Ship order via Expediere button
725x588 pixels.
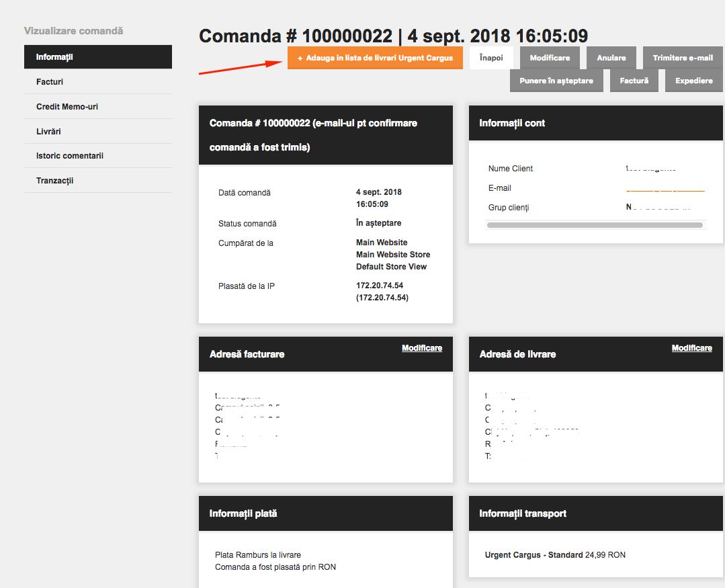pos(693,81)
